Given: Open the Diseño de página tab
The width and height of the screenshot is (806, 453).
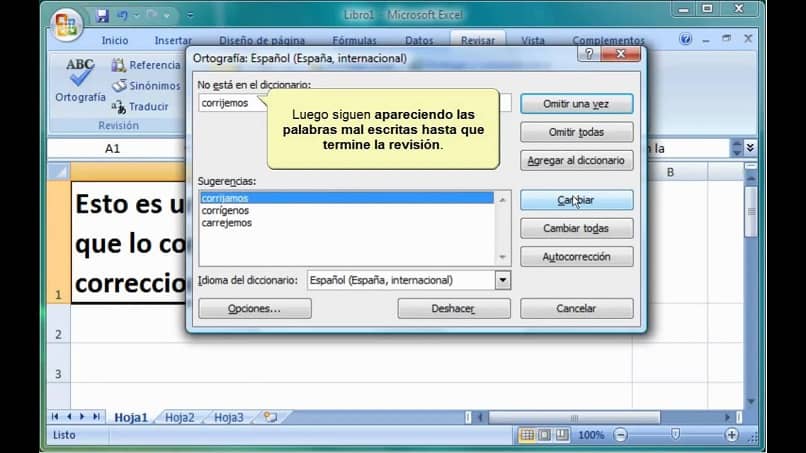Looking at the screenshot, I should (262, 40).
